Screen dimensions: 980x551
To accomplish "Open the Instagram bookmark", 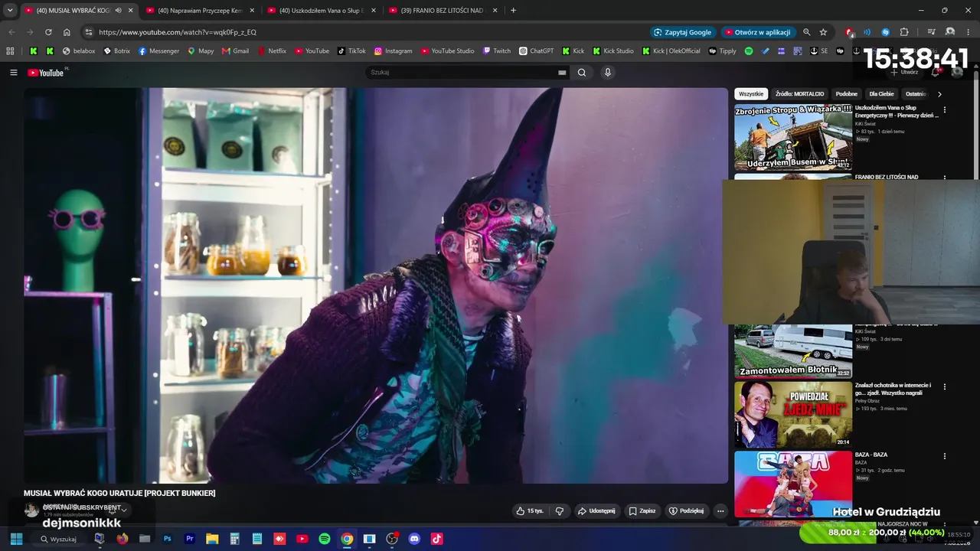I will click(x=393, y=51).
